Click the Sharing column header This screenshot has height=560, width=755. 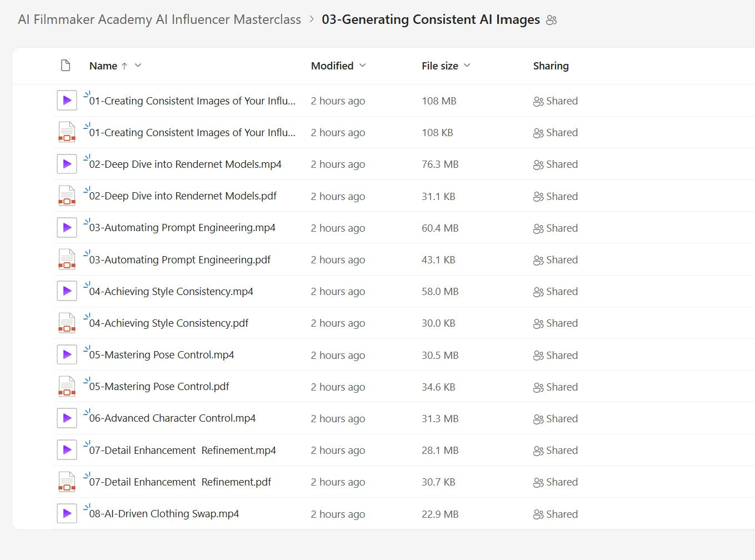pyautogui.click(x=551, y=66)
